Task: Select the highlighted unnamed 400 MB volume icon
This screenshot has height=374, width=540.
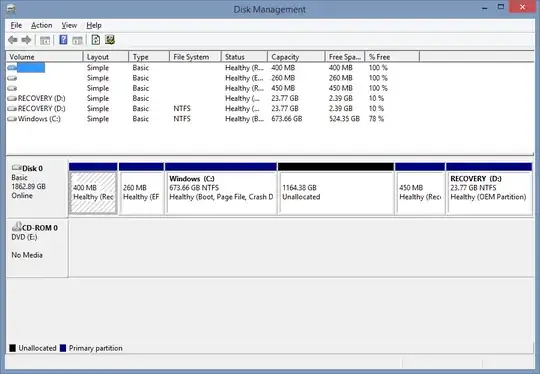Action: pyautogui.click(x=12, y=68)
